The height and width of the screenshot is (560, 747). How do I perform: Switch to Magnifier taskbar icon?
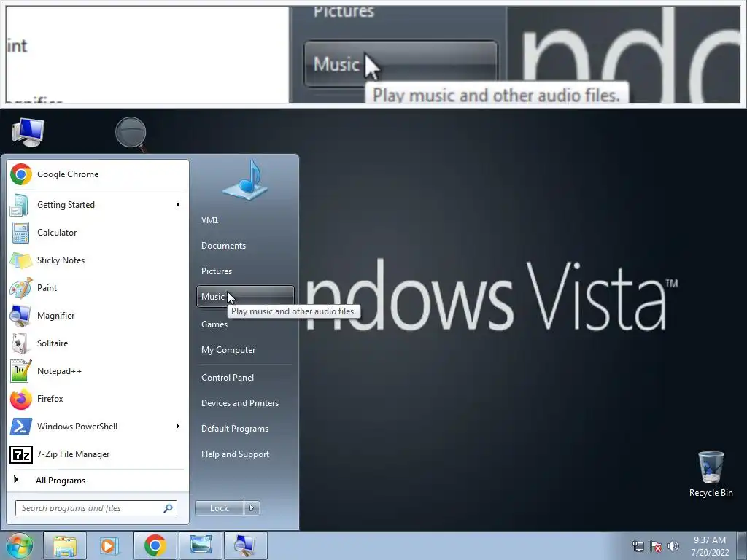click(246, 545)
